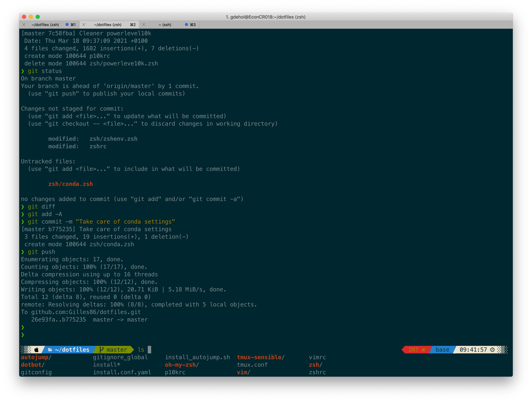Close the first ~/dotfiles tab
Viewport: 532px width, 402px height.
click(x=24, y=24)
